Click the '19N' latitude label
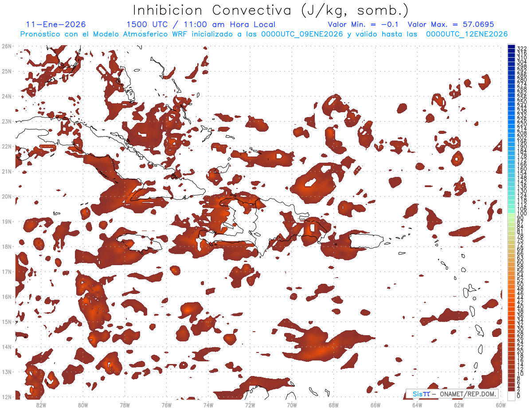Image resolution: width=532 pixels, height=411 pixels. click(7, 222)
